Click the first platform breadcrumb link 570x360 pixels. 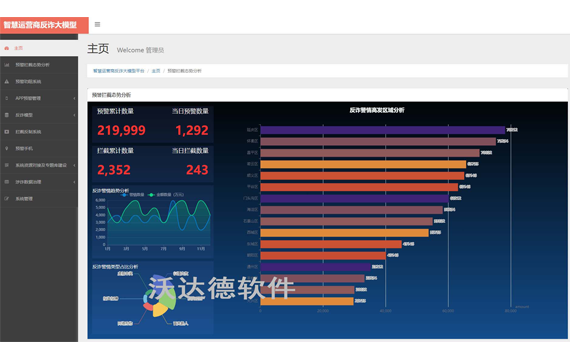point(119,71)
